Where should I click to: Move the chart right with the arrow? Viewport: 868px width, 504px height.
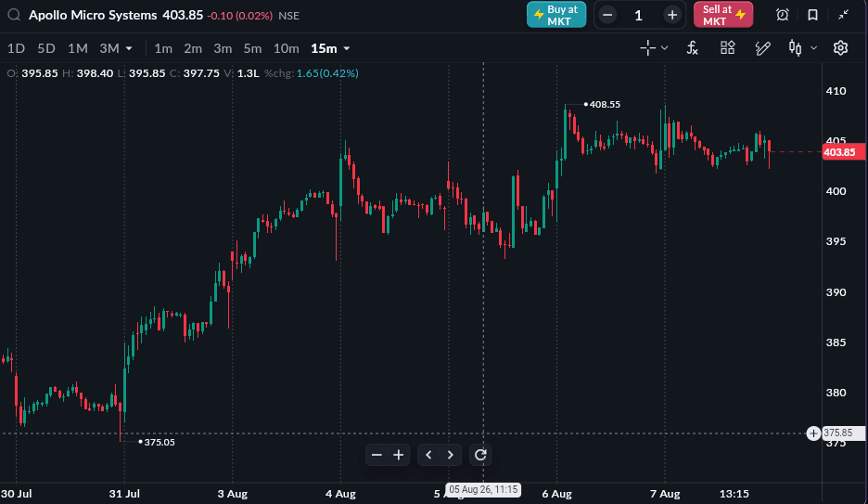(450, 455)
